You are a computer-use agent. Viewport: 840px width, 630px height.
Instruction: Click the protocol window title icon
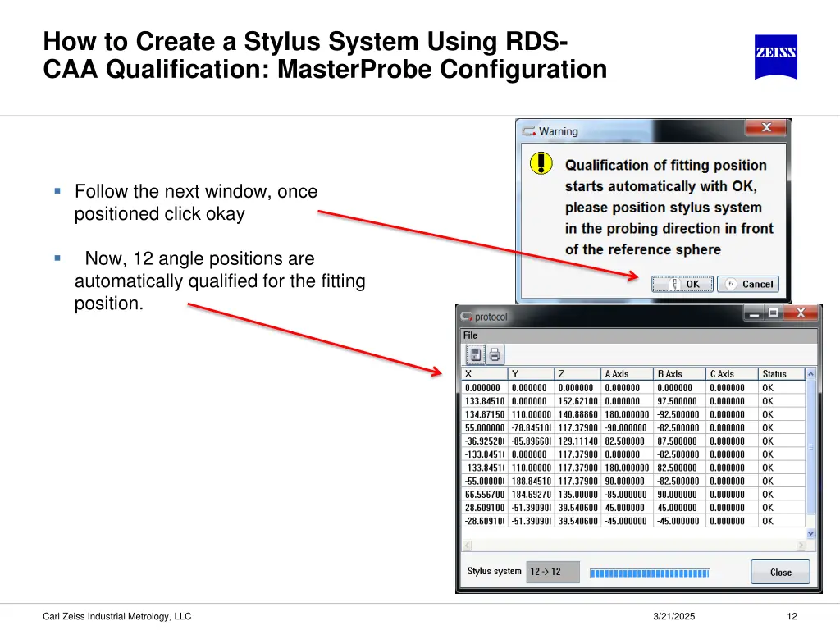coord(467,317)
